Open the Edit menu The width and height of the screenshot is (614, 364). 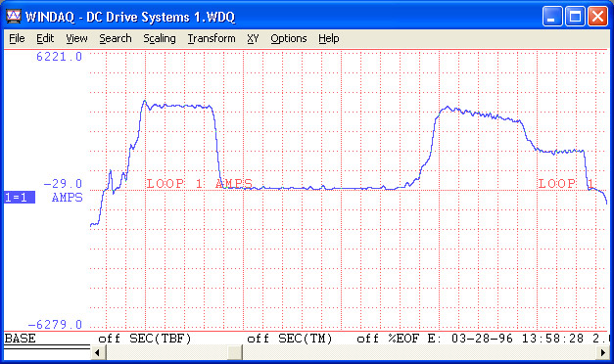tap(45, 38)
